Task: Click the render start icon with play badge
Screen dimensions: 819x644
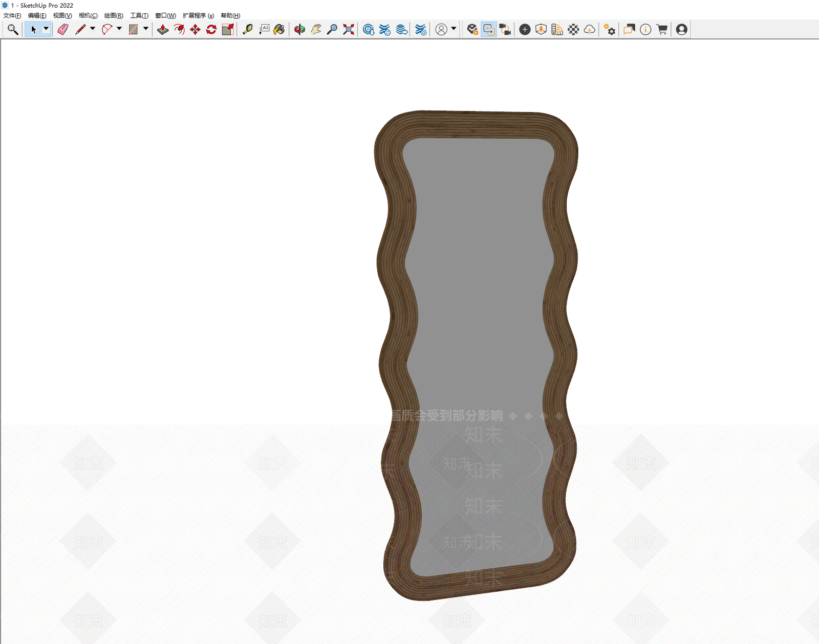Action: pos(472,30)
